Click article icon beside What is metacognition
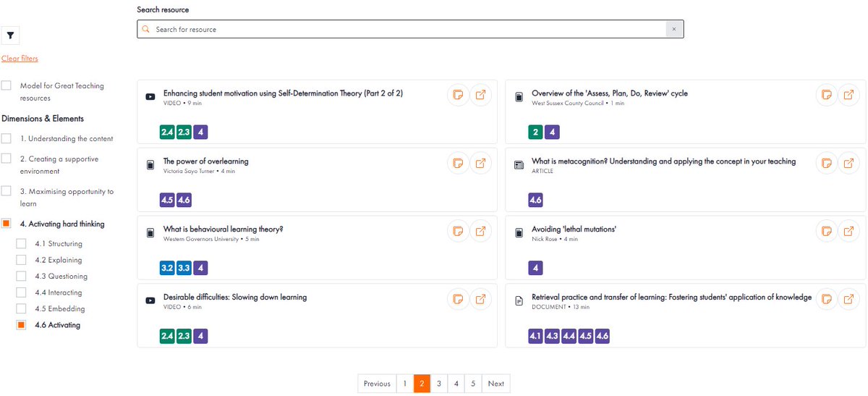This screenshot has width=868, height=396. [x=519, y=165]
